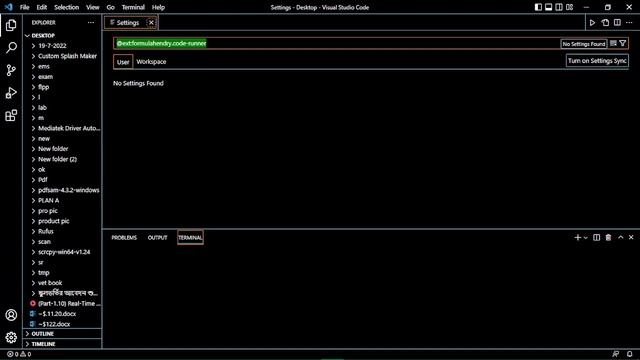The width and height of the screenshot is (640, 360).
Task: Select the TERMINAL panel tab
Action: click(190, 238)
